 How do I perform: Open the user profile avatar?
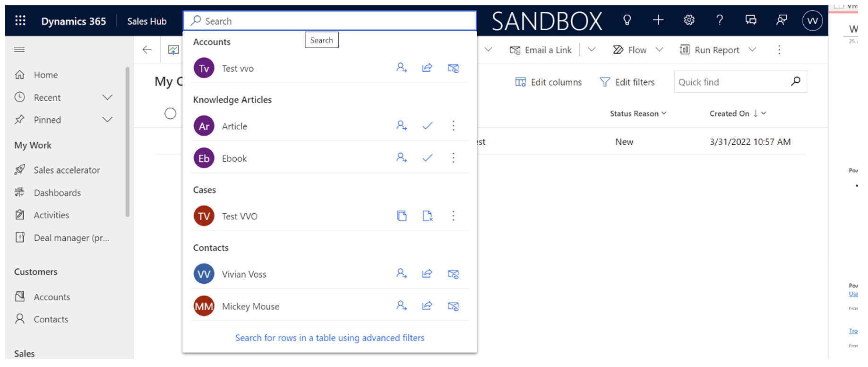pos(812,21)
